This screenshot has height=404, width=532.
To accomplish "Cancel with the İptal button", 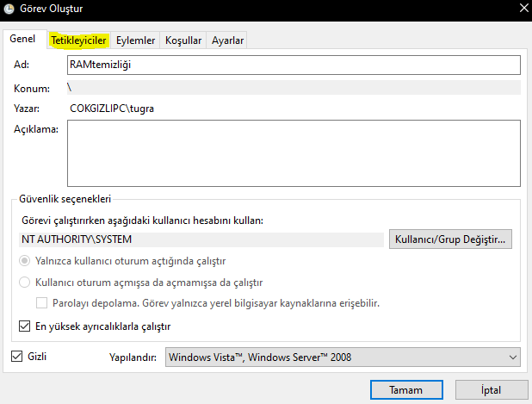I will (492, 389).
